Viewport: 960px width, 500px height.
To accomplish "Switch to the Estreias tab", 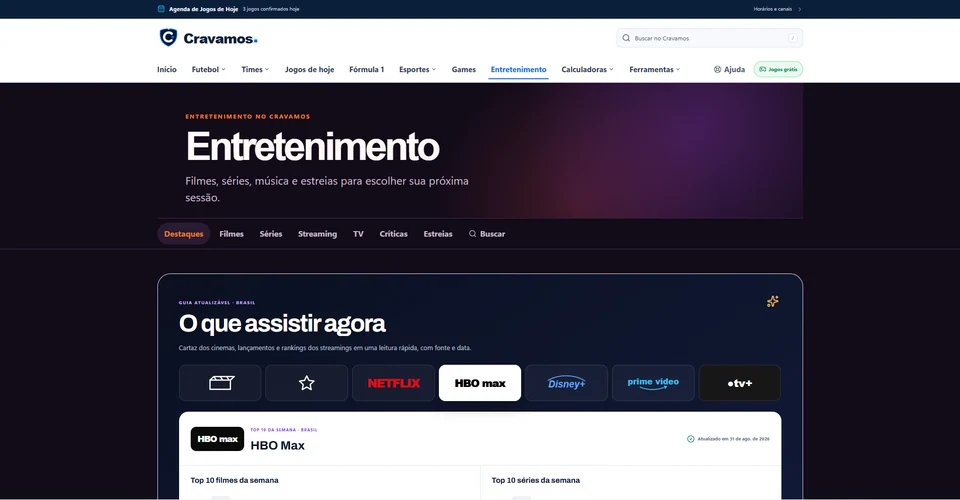I will click(438, 234).
